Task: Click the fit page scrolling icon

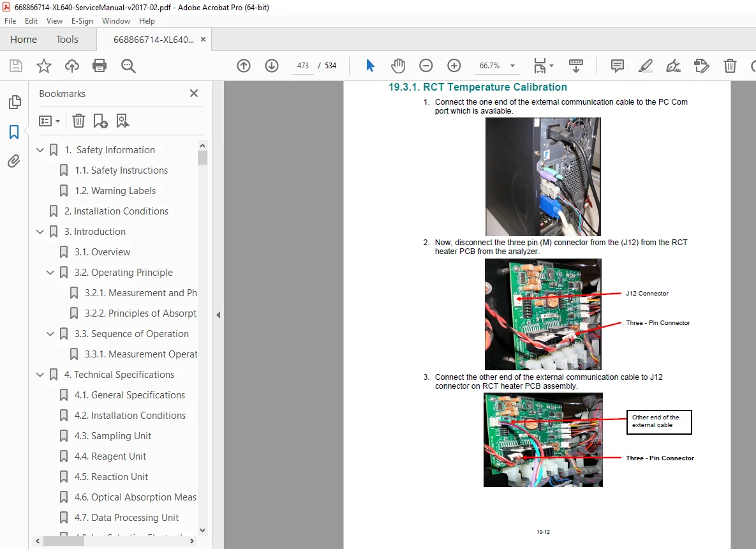Action: (x=540, y=66)
